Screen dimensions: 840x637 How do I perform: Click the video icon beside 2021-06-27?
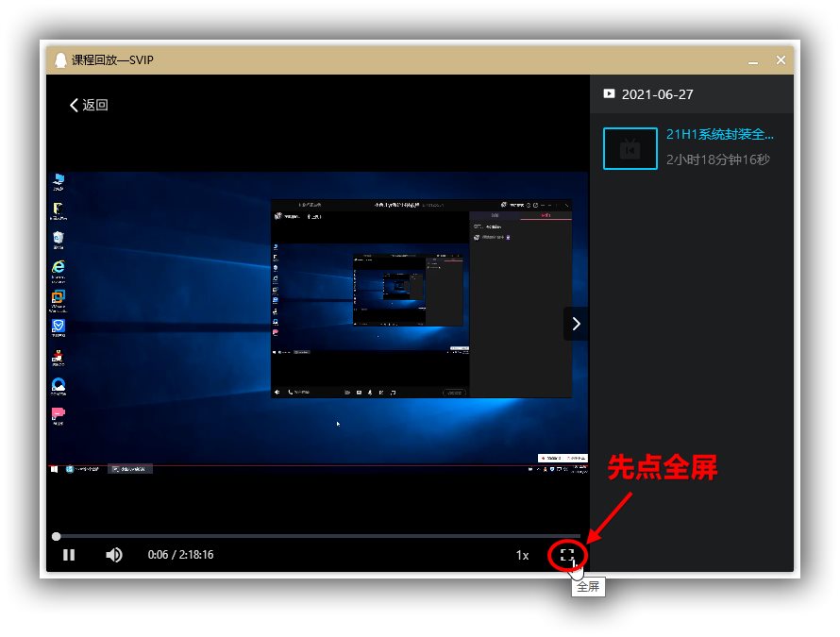tap(609, 93)
